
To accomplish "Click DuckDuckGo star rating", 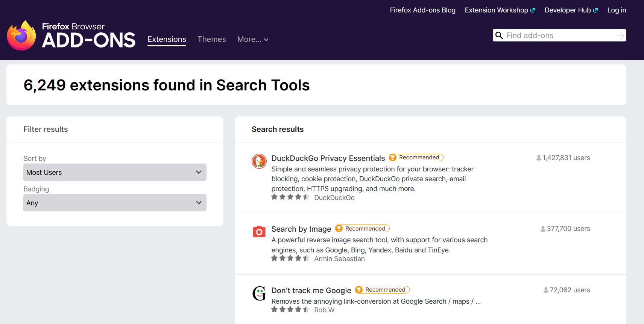I will 290,197.
